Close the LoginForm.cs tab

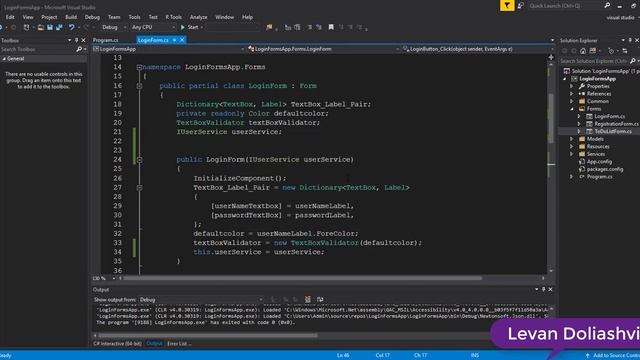click(x=182, y=40)
